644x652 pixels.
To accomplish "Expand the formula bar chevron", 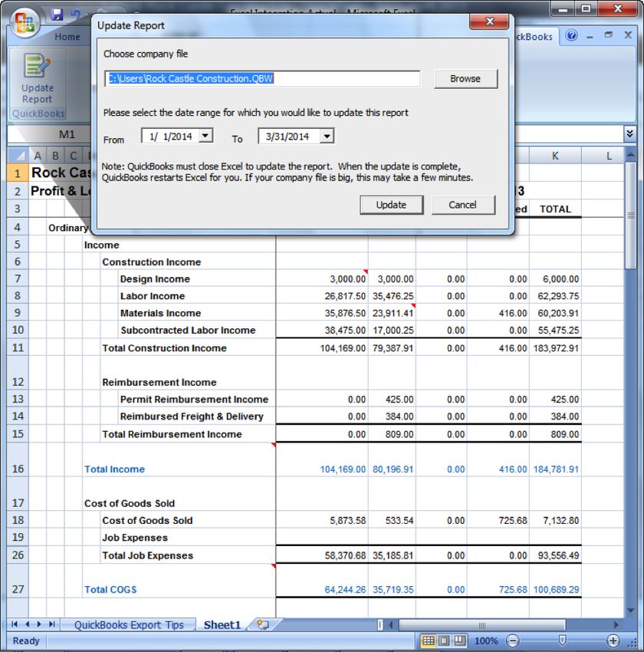I will pos(630,133).
